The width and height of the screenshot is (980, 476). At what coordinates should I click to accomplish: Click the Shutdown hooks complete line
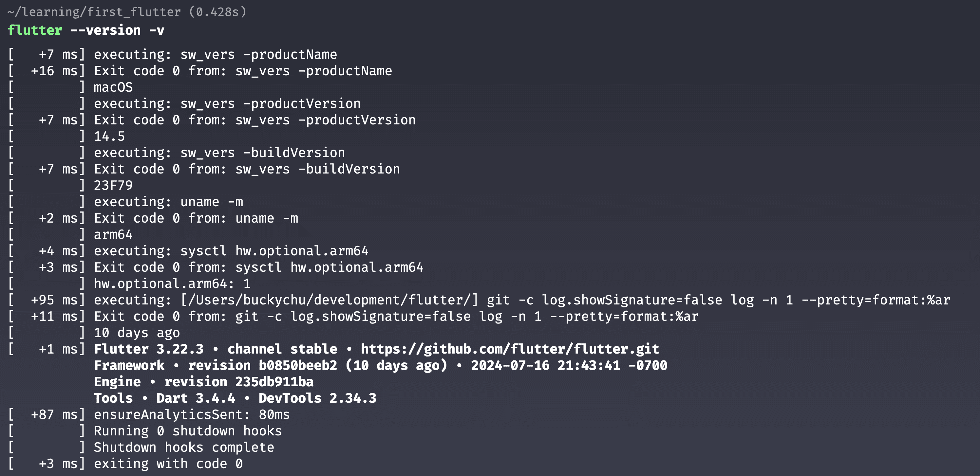(x=184, y=447)
